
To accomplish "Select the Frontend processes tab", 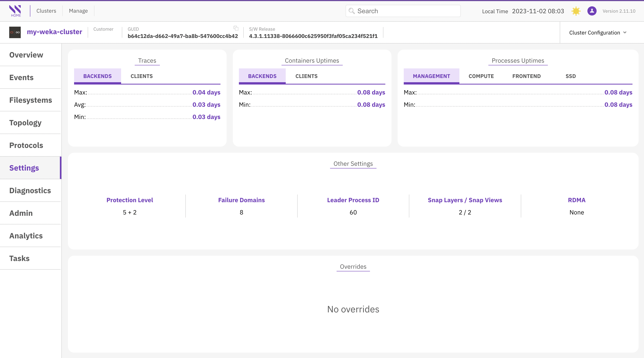I will click(526, 76).
